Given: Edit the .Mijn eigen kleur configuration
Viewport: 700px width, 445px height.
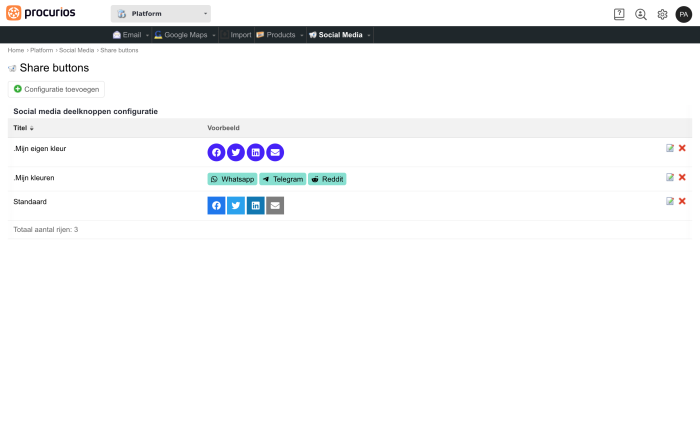Looking at the screenshot, I should click(670, 148).
